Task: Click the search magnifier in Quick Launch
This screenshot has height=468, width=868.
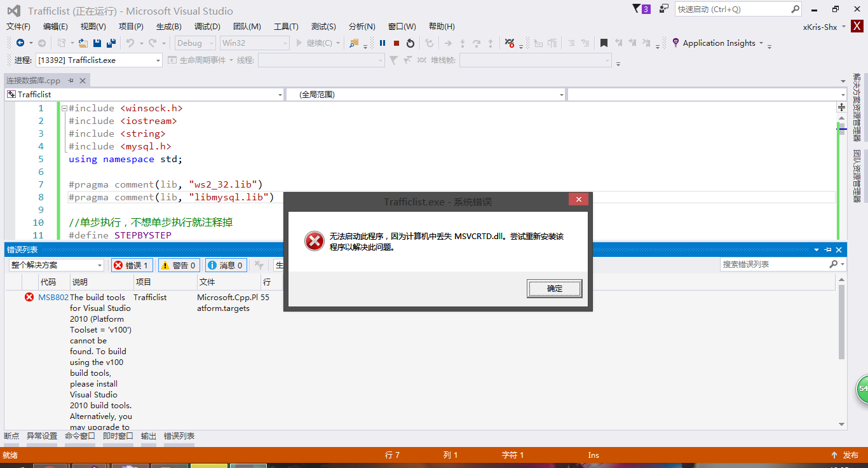Action: pos(796,10)
